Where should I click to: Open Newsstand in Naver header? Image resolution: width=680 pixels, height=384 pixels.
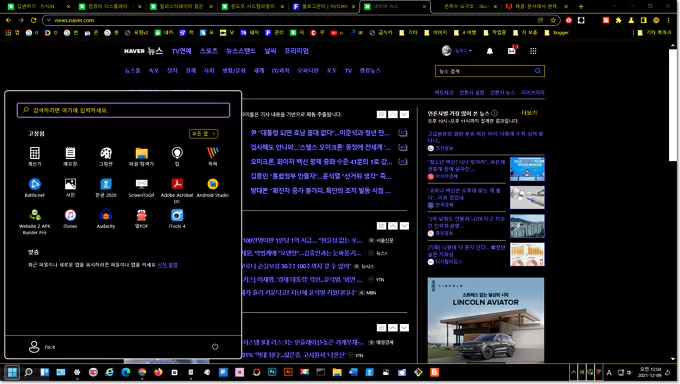tap(241, 51)
